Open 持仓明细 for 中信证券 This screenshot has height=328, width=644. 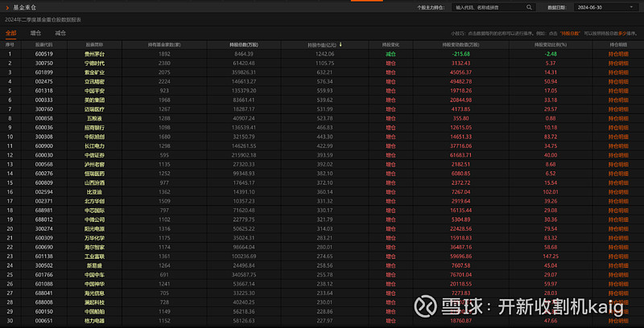[618, 155]
